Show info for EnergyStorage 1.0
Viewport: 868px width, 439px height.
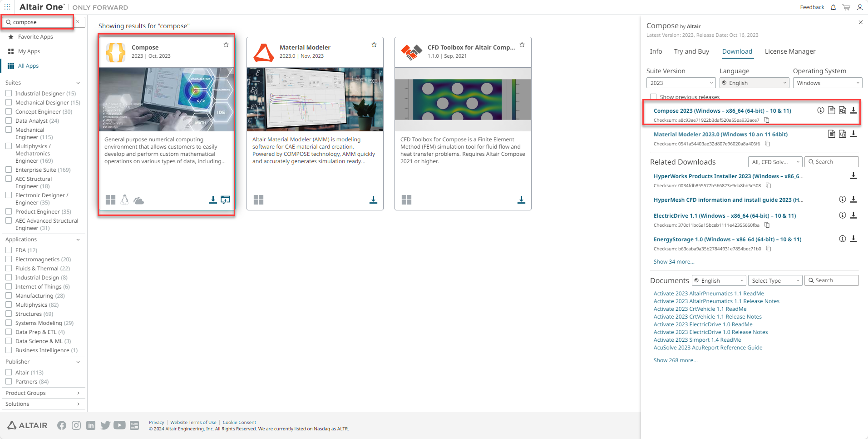843,239
